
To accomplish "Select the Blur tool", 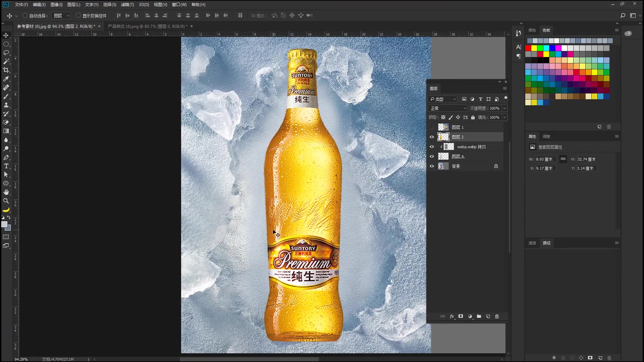I will [x=6, y=140].
